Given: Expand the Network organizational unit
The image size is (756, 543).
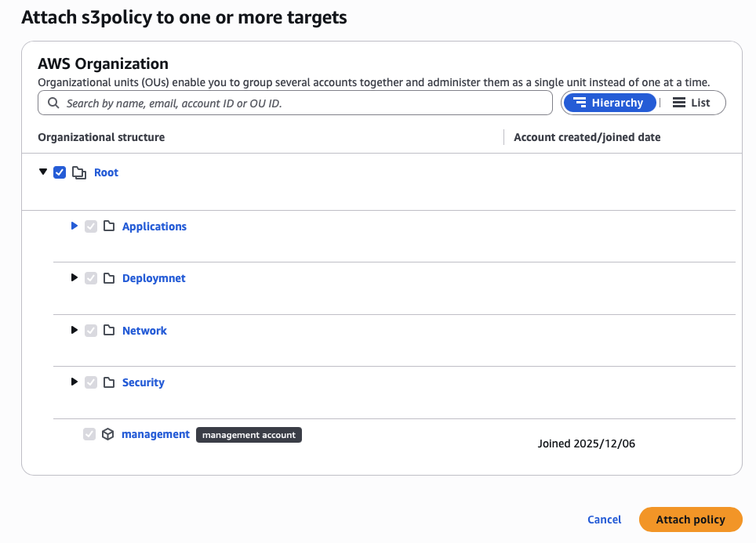Looking at the screenshot, I should tap(75, 331).
